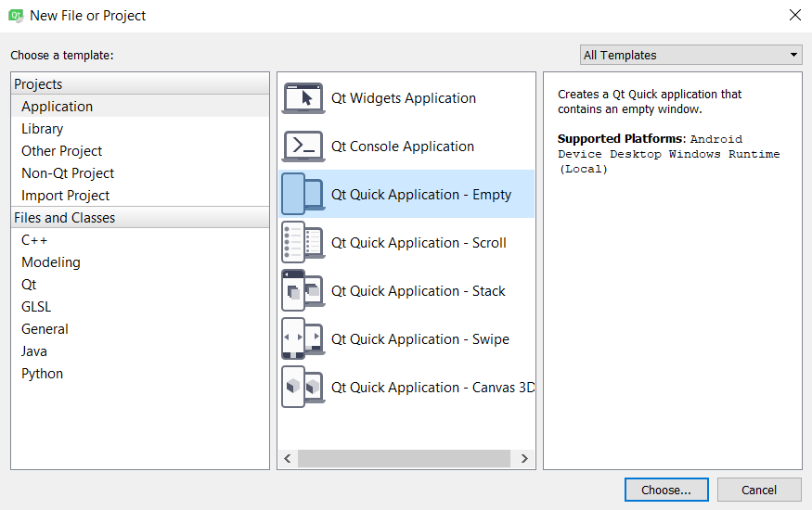Select the Java files category
The height and width of the screenshot is (510, 812).
coord(140,351)
